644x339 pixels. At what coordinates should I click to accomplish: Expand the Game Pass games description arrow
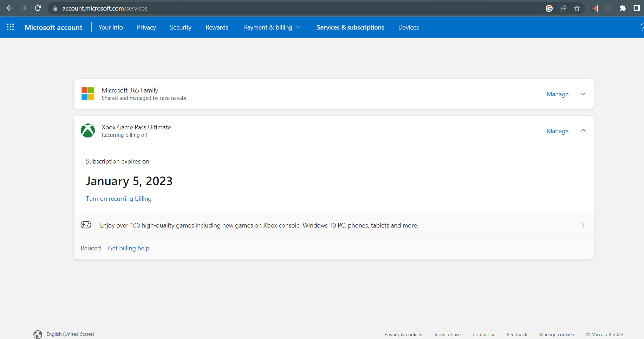tap(583, 225)
